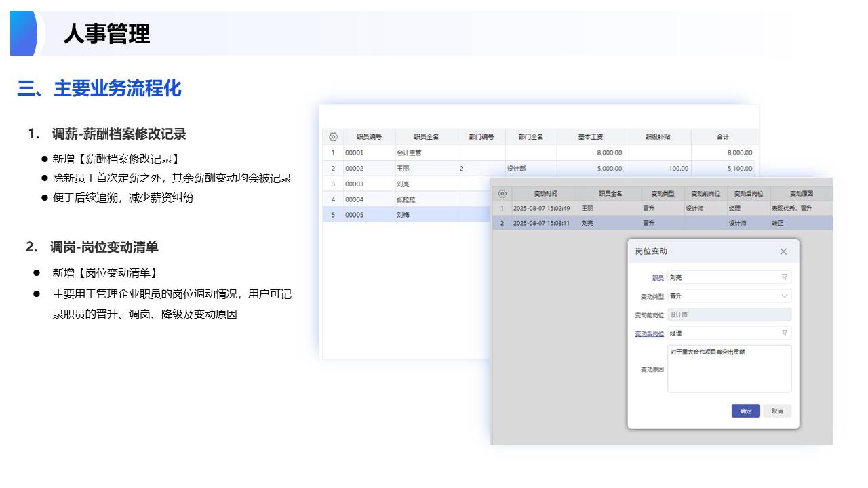Close the 岗位变动 dialog
868x488 pixels.
click(783, 251)
